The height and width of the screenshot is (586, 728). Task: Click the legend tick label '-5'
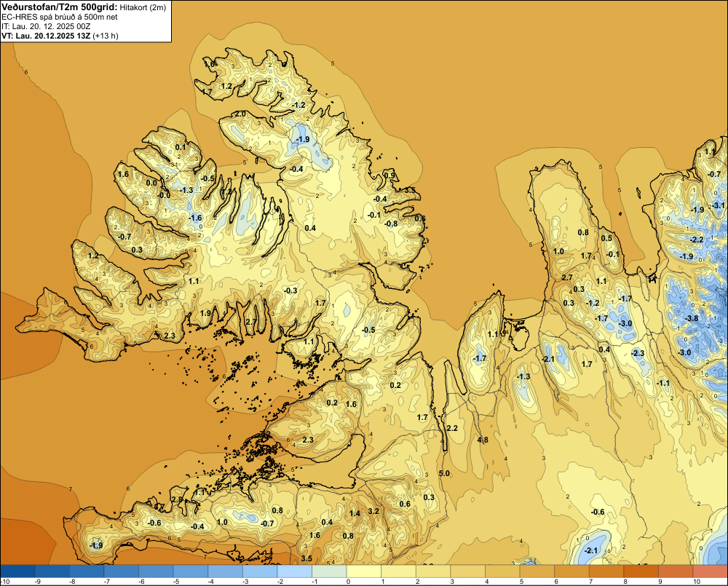[176, 582]
